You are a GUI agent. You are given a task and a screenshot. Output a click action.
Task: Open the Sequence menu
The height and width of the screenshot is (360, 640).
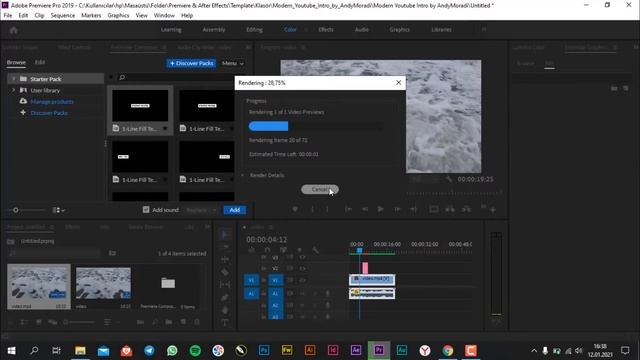click(x=63, y=15)
